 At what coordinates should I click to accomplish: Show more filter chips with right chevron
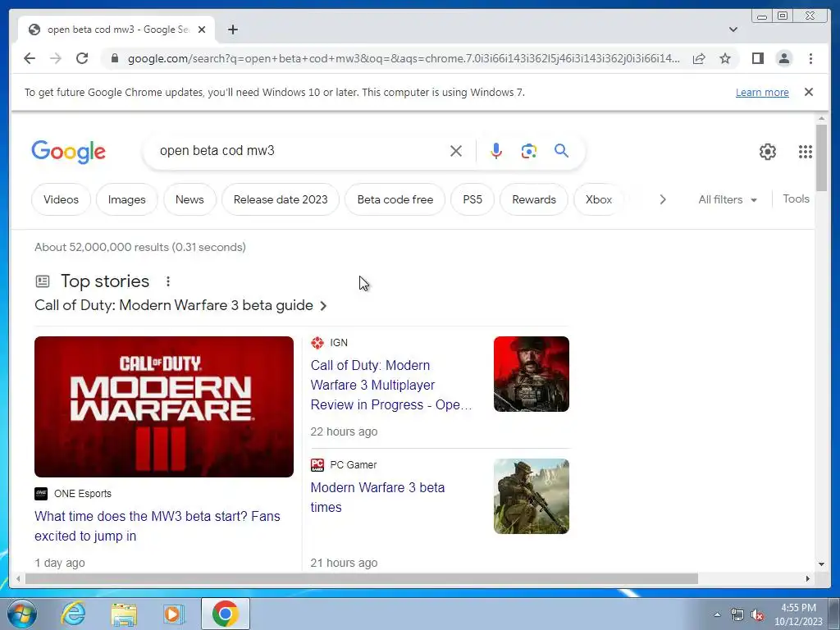(663, 199)
